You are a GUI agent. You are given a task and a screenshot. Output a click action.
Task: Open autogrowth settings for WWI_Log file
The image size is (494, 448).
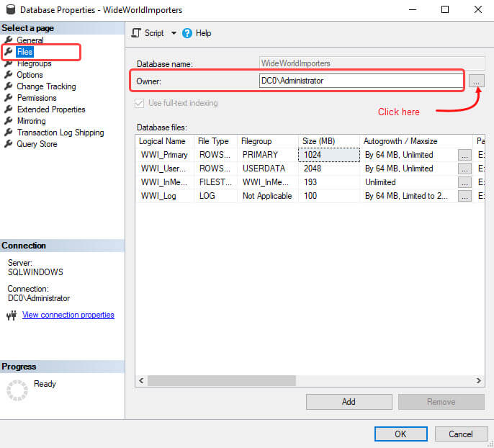[464, 196]
